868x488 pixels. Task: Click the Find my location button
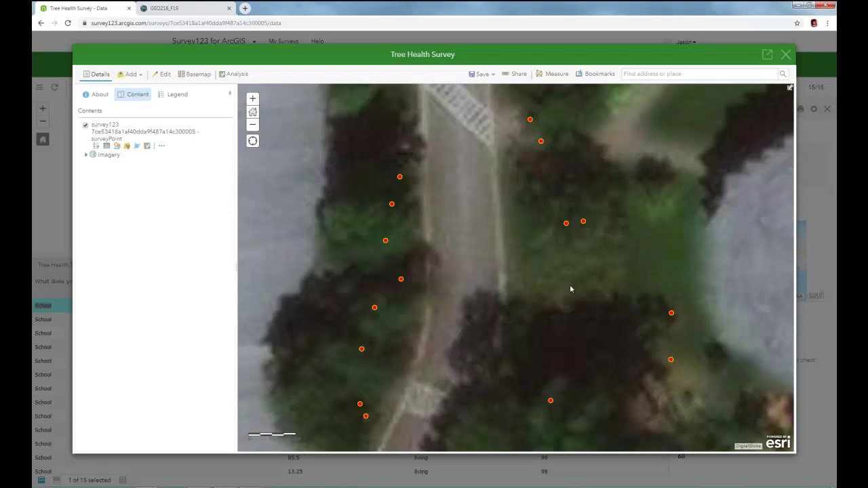(253, 141)
